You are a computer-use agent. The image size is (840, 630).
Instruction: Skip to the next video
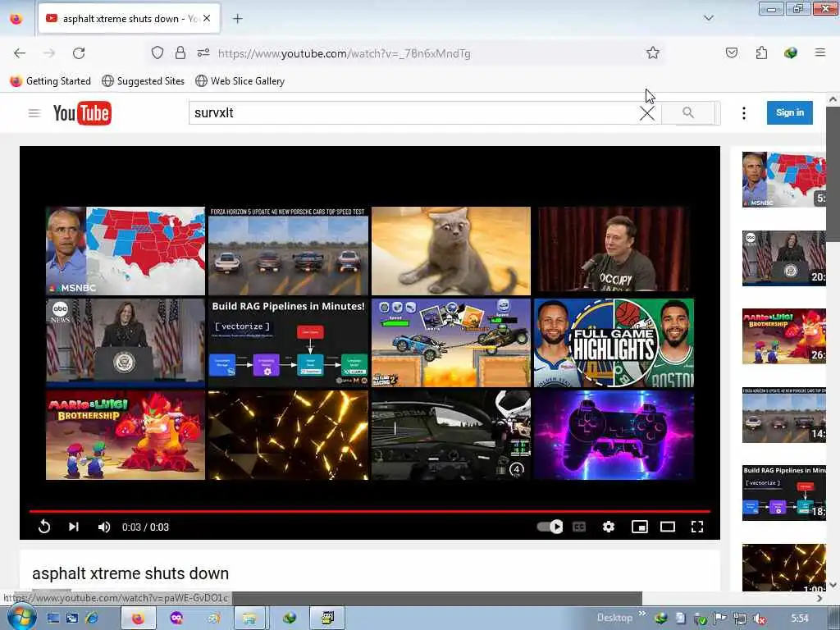click(x=74, y=527)
